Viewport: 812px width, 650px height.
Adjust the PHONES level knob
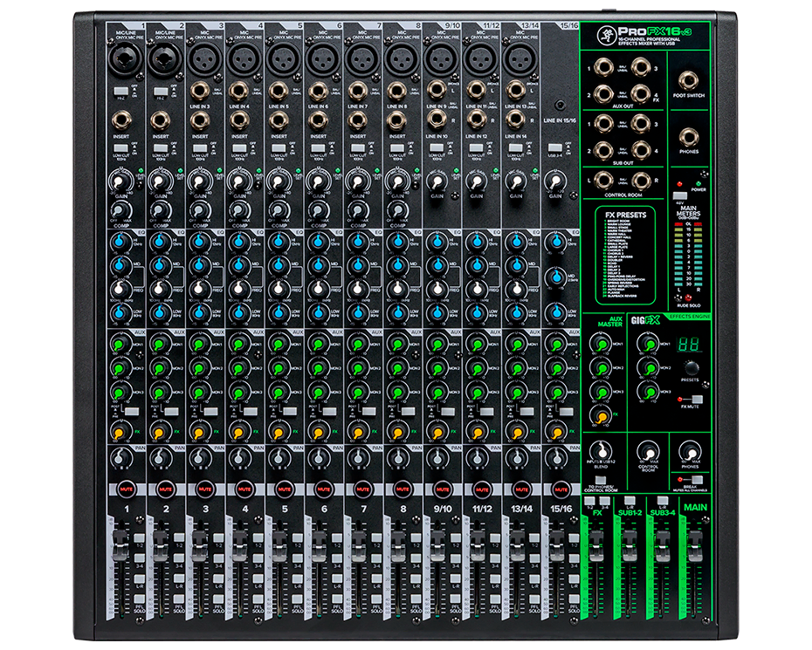click(x=690, y=451)
